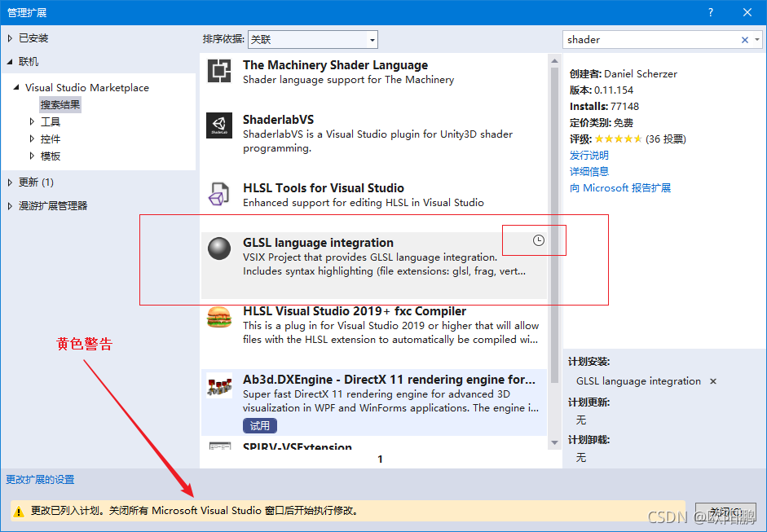Collapse the 联机 node
The width and height of the screenshot is (767, 532).
click(10, 62)
